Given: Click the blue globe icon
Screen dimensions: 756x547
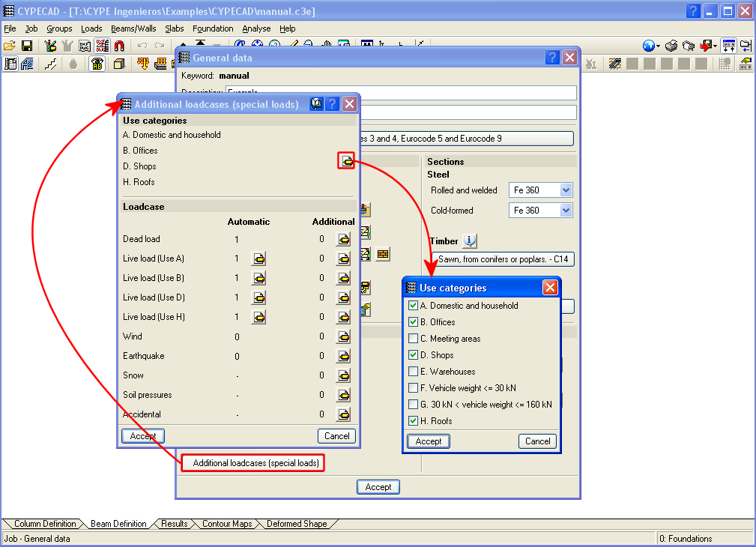Looking at the screenshot, I should [x=649, y=46].
